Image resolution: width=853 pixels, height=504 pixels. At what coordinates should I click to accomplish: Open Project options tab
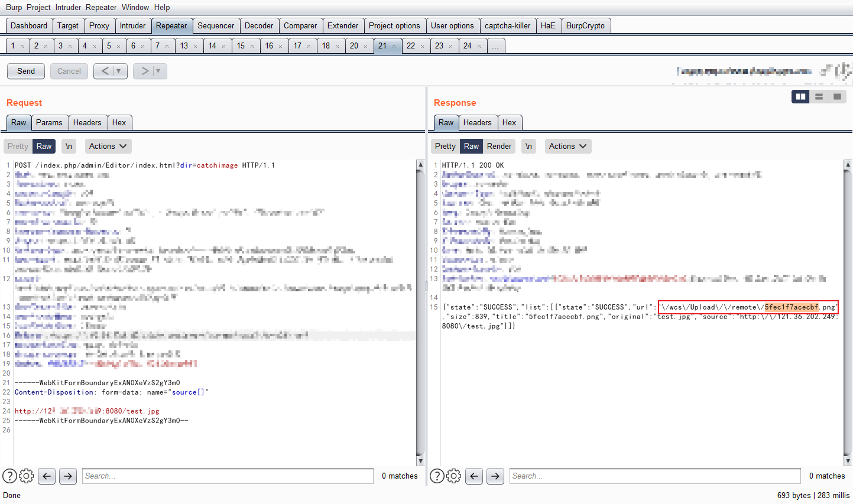click(394, 25)
